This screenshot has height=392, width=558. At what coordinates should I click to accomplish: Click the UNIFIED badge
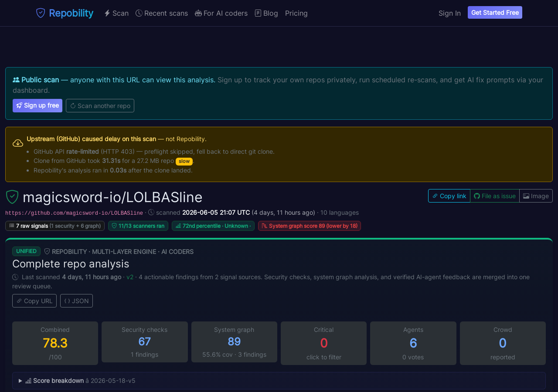(26, 251)
